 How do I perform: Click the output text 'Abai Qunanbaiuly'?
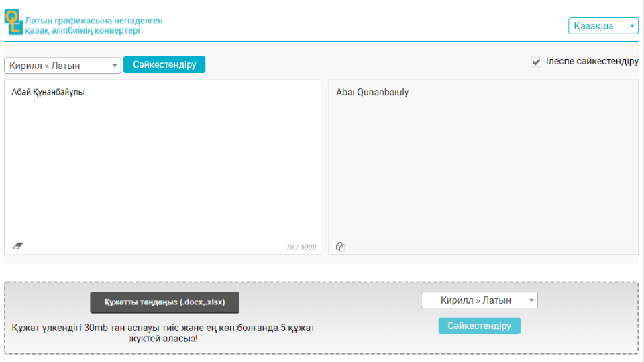tap(372, 93)
